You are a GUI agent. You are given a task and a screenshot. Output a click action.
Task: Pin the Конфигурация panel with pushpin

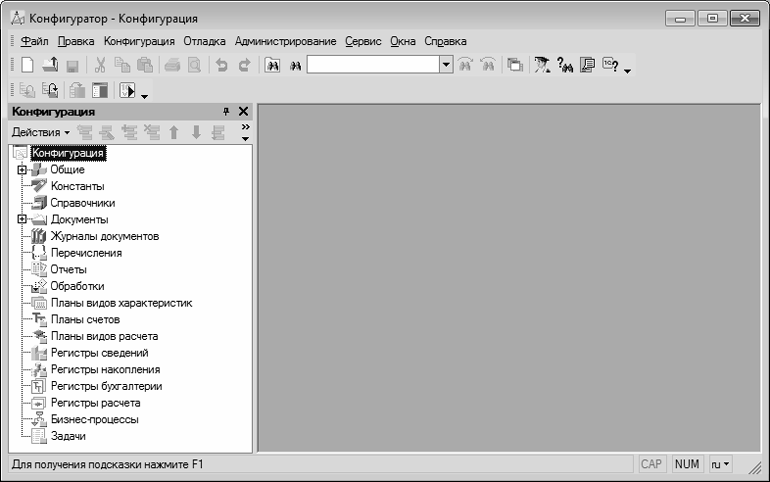[226, 112]
